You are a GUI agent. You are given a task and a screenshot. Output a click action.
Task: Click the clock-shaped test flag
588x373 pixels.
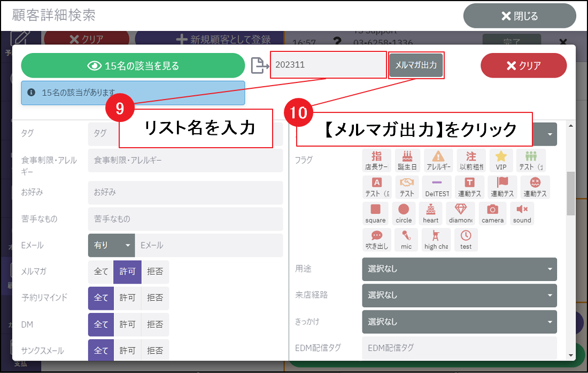(x=466, y=240)
